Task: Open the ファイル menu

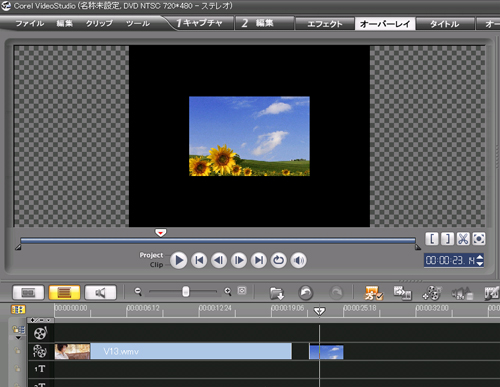Action: pyautogui.click(x=30, y=23)
